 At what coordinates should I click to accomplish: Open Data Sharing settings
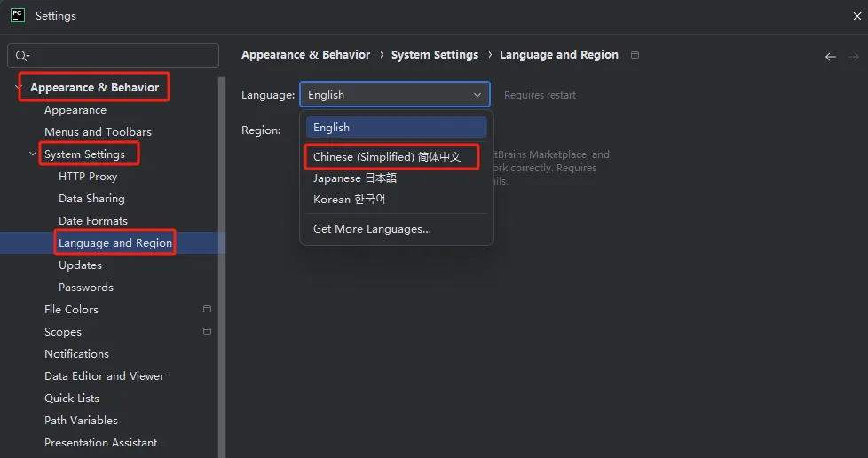[x=92, y=198]
